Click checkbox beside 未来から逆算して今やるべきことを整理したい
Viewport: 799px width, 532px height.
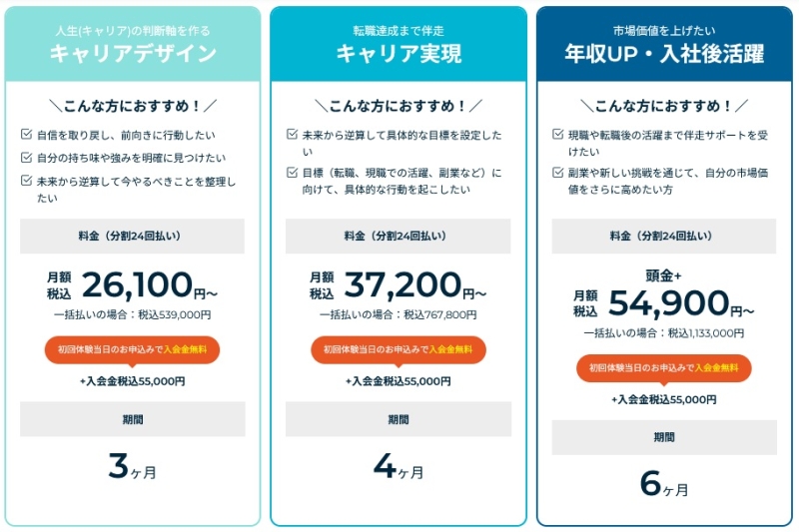point(26,181)
